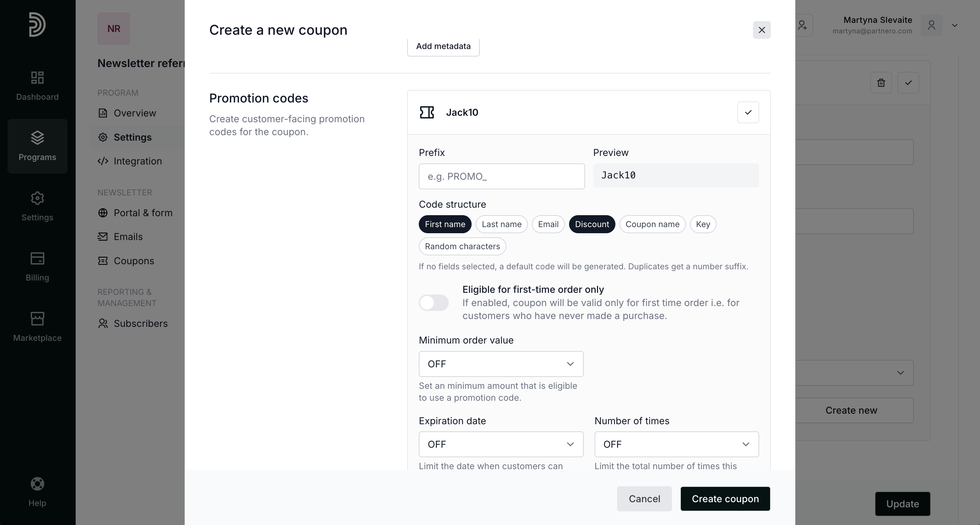This screenshot has height=525, width=980.
Task: Expand the Expiration date dropdown
Action: 501,444
